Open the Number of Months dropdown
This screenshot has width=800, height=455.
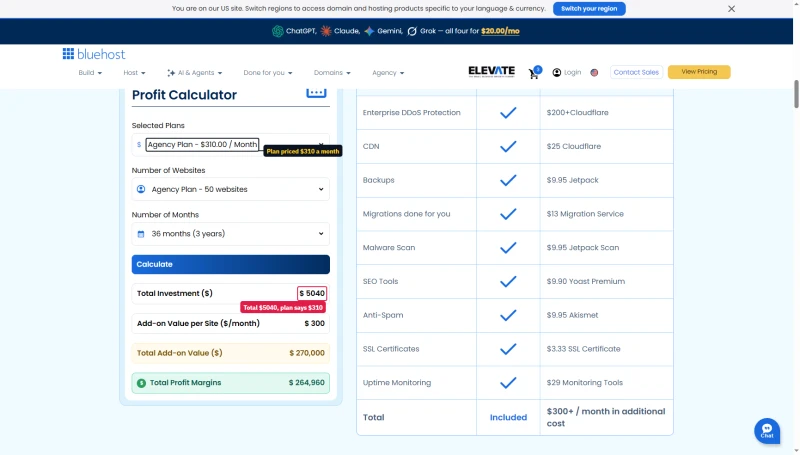tap(231, 234)
